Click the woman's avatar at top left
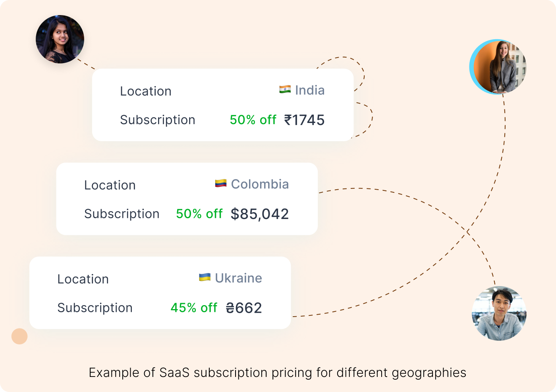This screenshot has width=556, height=392. point(60,39)
